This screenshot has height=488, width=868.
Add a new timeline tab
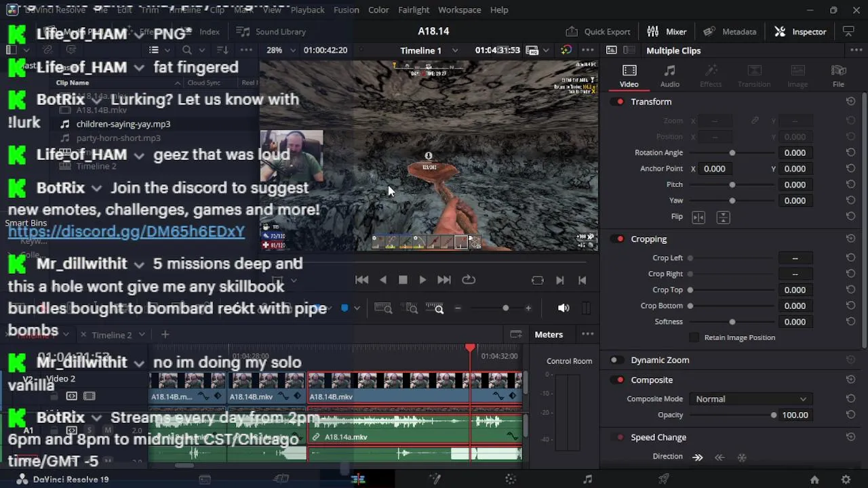click(165, 334)
